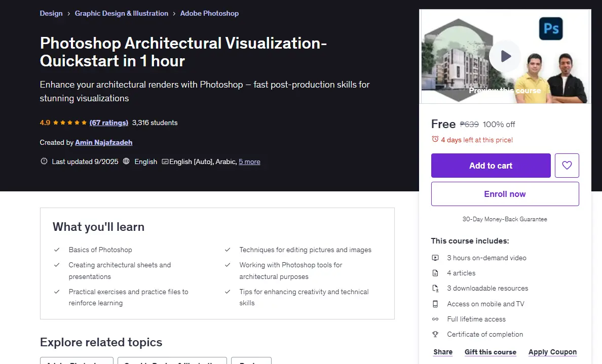The width and height of the screenshot is (602, 364).
Task: Click the certificate trophy icon
Action: click(435, 334)
